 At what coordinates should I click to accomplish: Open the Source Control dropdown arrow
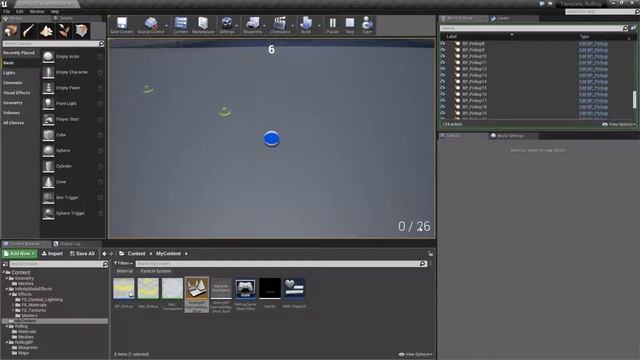(167, 25)
